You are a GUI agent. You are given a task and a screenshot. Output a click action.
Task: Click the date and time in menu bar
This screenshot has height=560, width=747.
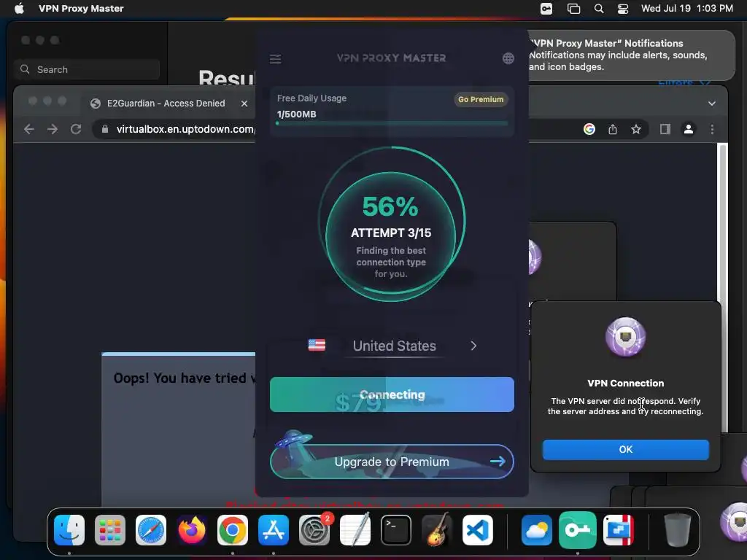point(687,9)
